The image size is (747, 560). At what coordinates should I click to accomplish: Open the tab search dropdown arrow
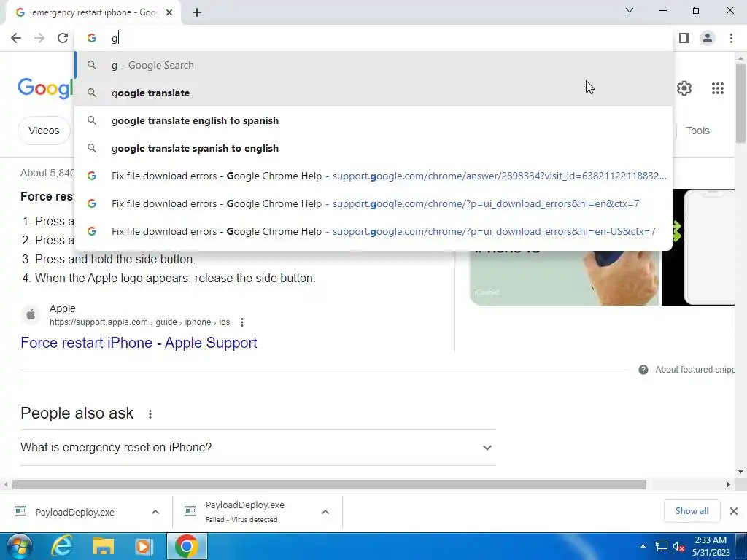[x=630, y=10]
